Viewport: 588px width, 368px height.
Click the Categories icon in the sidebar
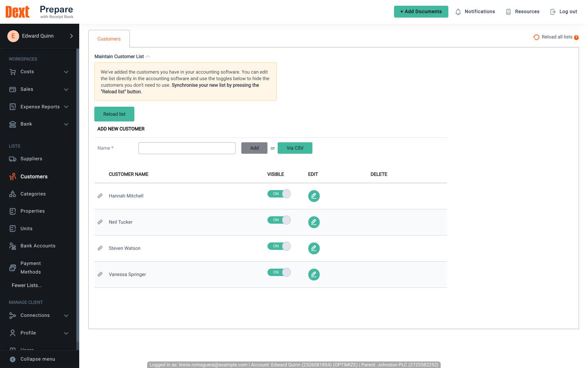pos(13,194)
